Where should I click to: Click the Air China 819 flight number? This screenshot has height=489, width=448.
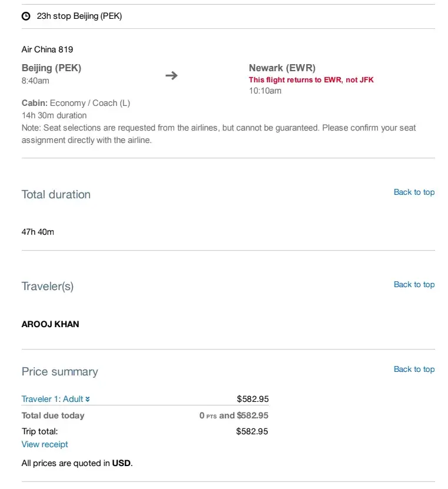click(x=47, y=49)
